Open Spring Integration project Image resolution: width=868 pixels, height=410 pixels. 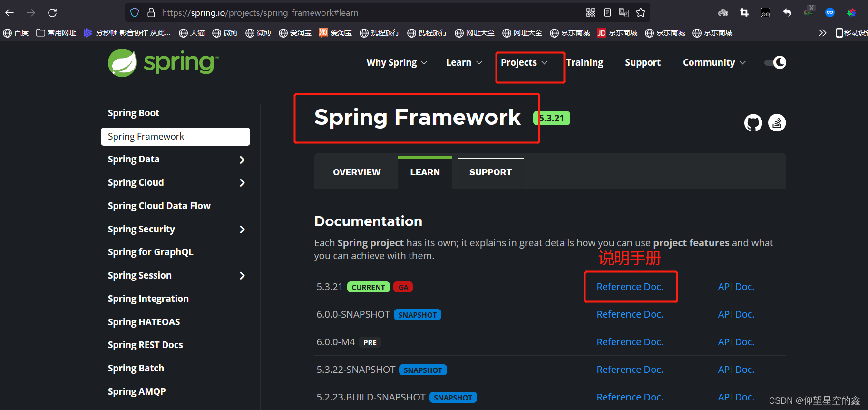pos(148,299)
